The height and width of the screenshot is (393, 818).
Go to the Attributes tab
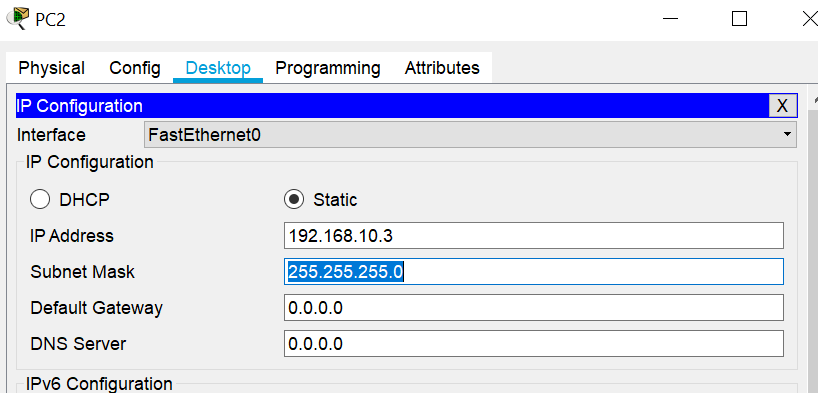[x=442, y=68]
